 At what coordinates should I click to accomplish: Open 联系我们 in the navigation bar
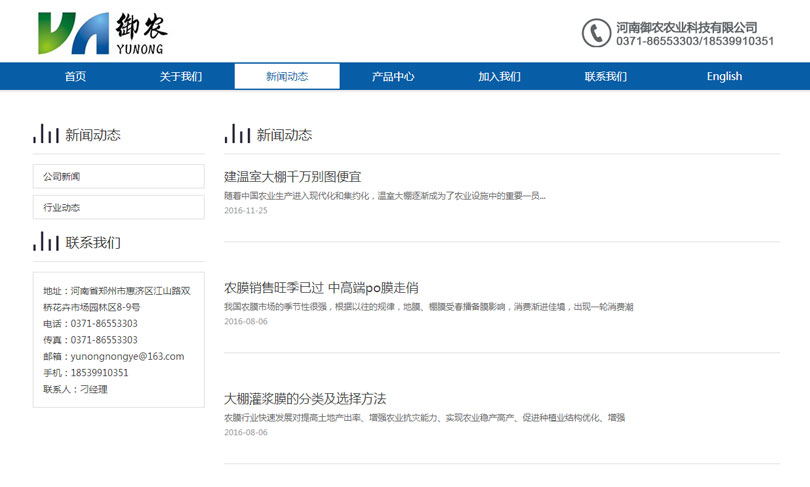[605, 76]
